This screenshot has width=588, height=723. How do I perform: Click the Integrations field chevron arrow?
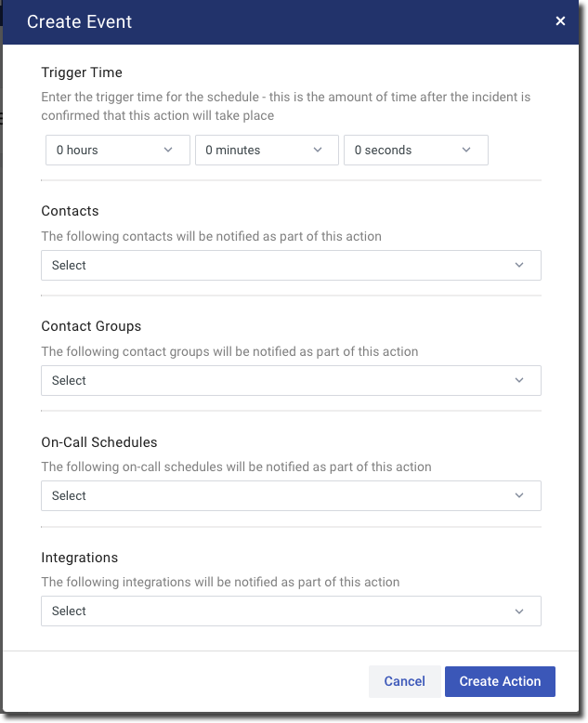519,611
